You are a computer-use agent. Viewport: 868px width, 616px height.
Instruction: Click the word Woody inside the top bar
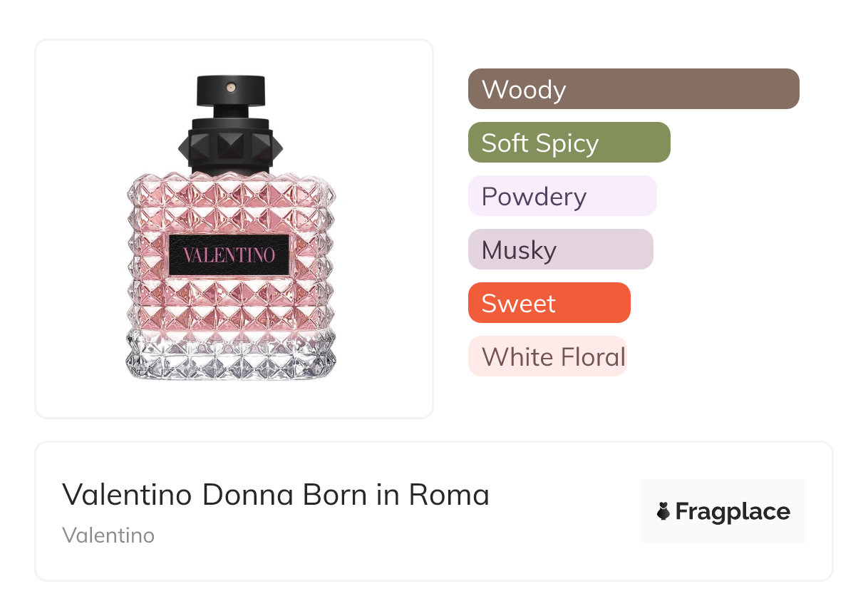(x=524, y=90)
